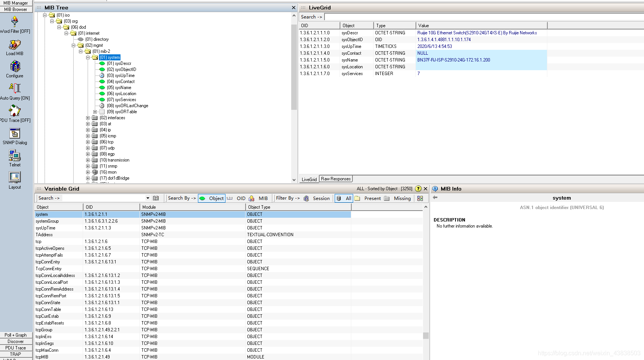Filter by Missing option
Image resolution: width=644 pixels, height=360 pixels.
[397, 198]
